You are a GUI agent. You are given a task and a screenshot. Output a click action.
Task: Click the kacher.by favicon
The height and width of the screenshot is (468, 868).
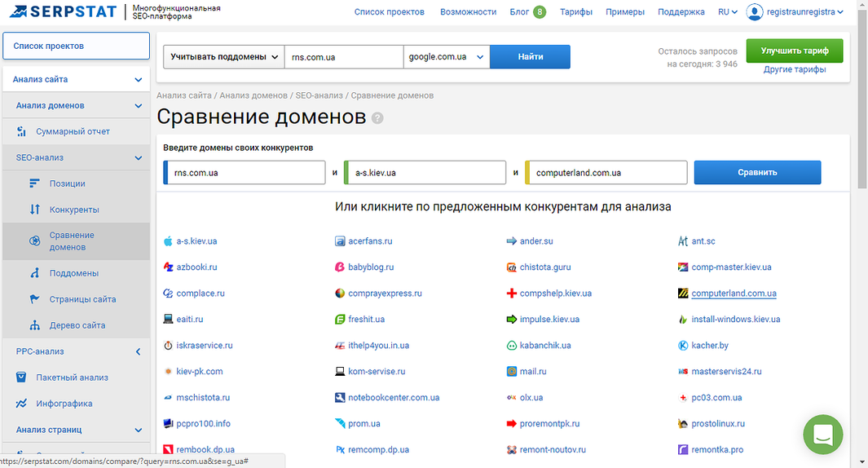click(x=683, y=345)
